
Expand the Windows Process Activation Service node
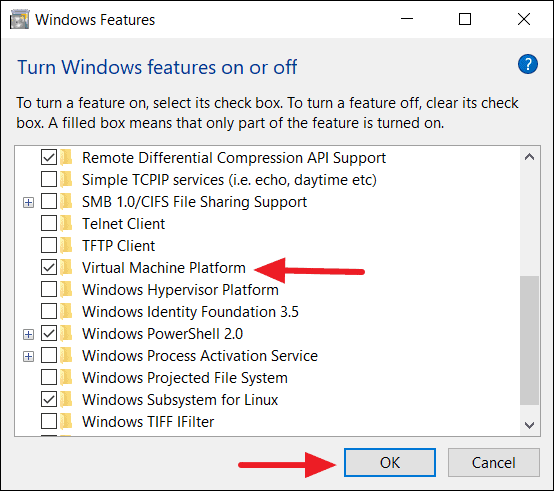point(28,356)
